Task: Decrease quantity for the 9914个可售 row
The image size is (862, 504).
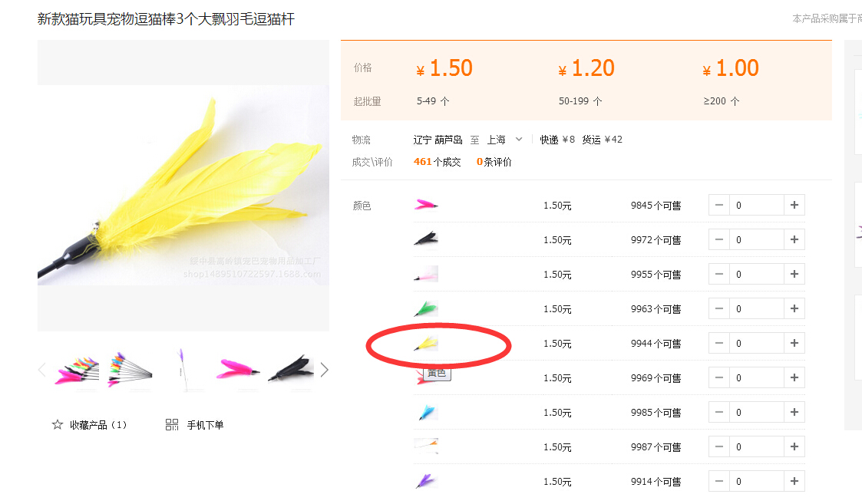Action: click(x=719, y=482)
